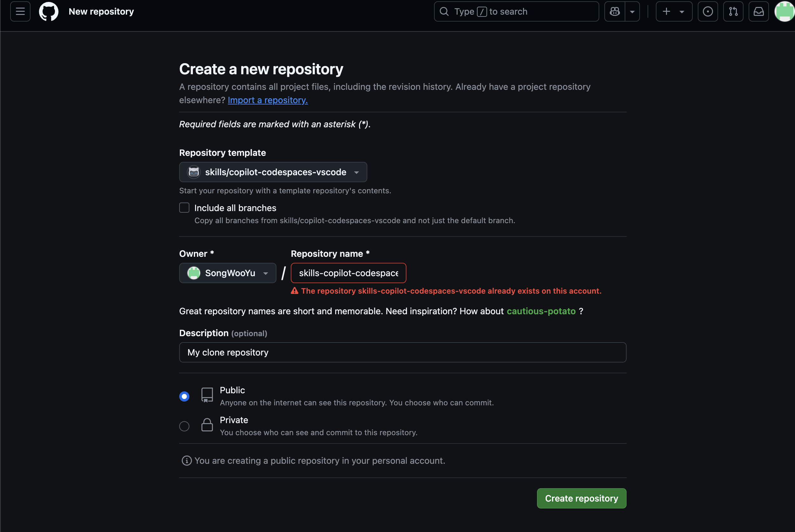Open the Notifications inbox icon
The width and height of the screenshot is (795, 532).
(x=759, y=11)
